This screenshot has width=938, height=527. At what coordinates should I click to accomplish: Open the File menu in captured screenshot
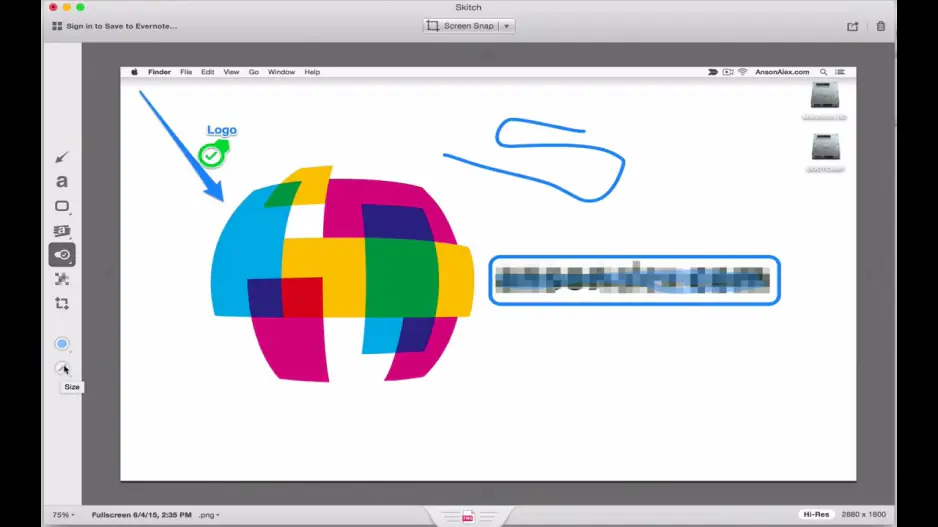pyautogui.click(x=186, y=72)
